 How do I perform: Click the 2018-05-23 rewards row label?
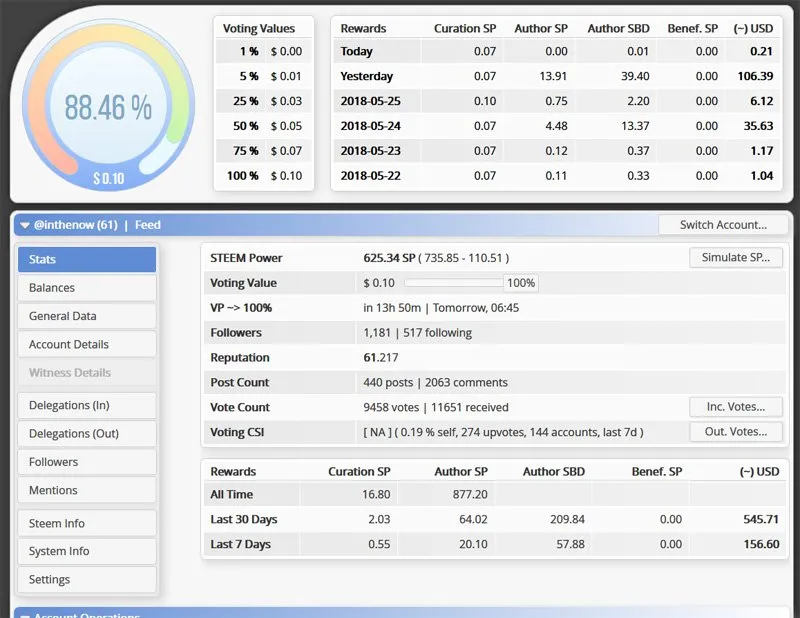[370, 151]
